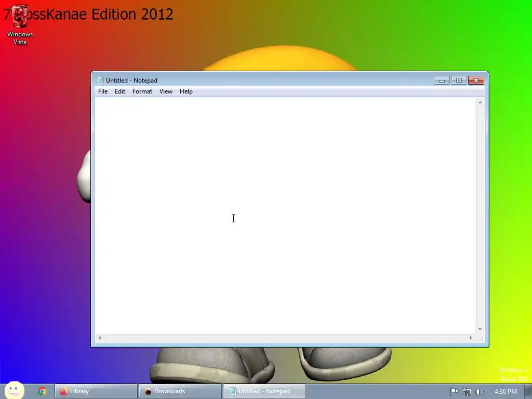Open the Action Center flag tray icon
This screenshot has width=532, height=399.
pos(454,392)
